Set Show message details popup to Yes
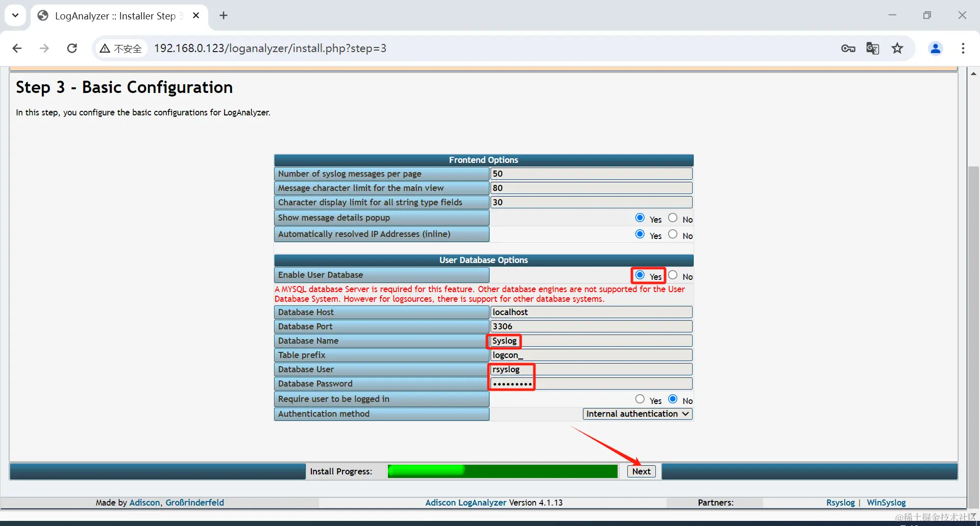 point(640,218)
